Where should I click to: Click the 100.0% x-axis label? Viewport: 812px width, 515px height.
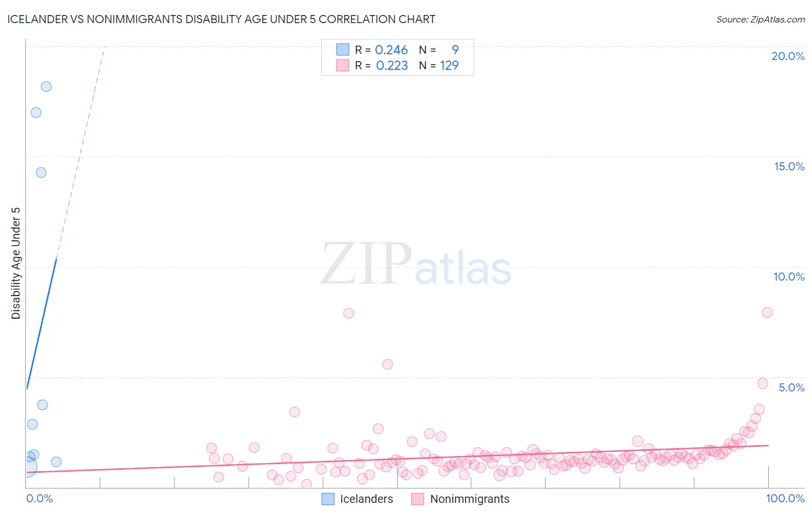click(785, 498)
